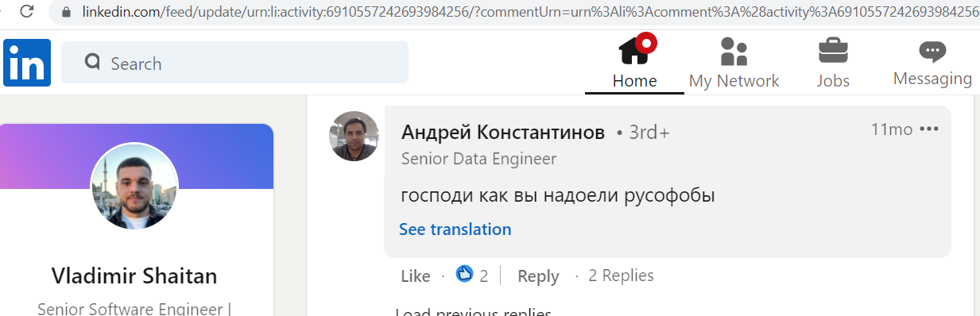Reply to Андрей Константинов's comment

[x=538, y=276]
